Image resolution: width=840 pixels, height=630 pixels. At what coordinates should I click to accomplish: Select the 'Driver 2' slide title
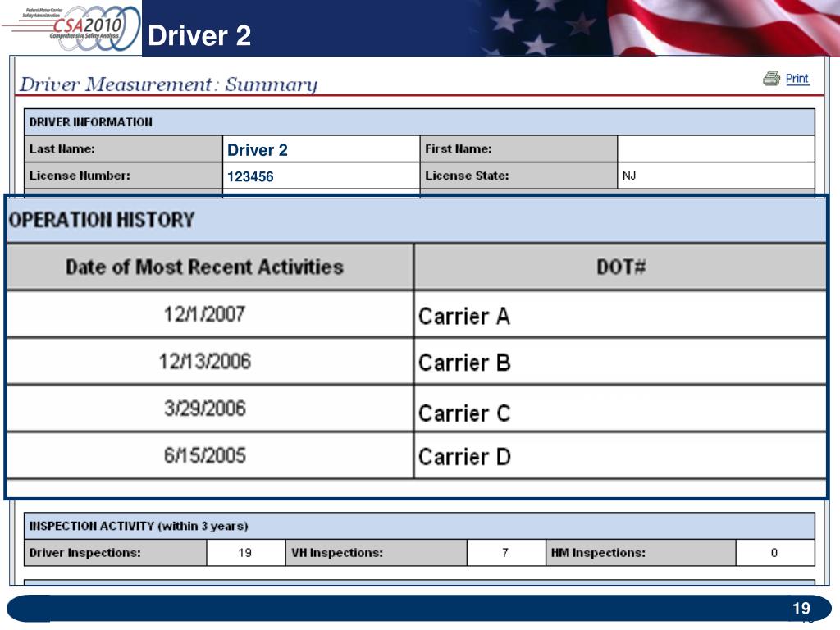click(x=199, y=36)
